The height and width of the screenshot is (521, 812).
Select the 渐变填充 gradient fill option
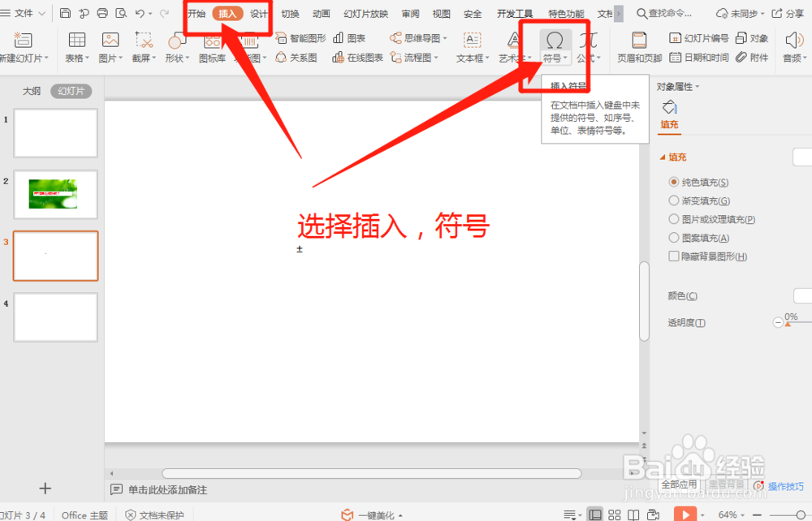click(x=675, y=200)
